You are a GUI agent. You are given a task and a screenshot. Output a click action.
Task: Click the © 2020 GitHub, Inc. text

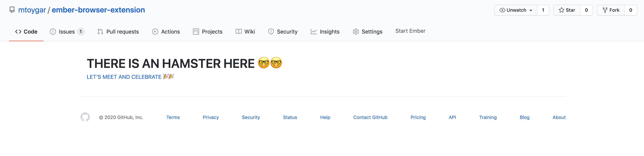pyautogui.click(x=121, y=117)
